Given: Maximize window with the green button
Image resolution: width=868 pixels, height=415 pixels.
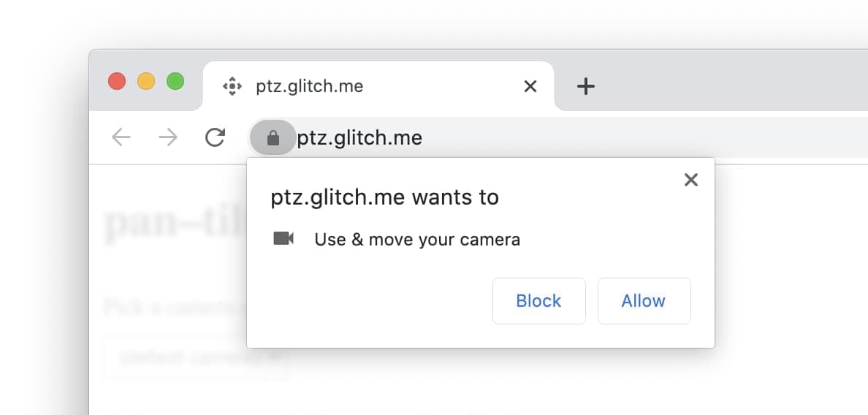Looking at the screenshot, I should pos(175,81).
